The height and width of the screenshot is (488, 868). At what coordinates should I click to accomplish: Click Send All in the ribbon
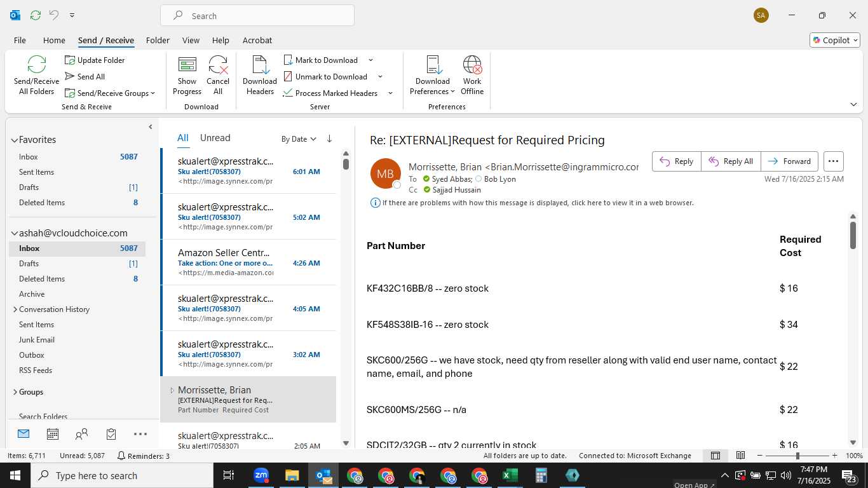coord(85,77)
